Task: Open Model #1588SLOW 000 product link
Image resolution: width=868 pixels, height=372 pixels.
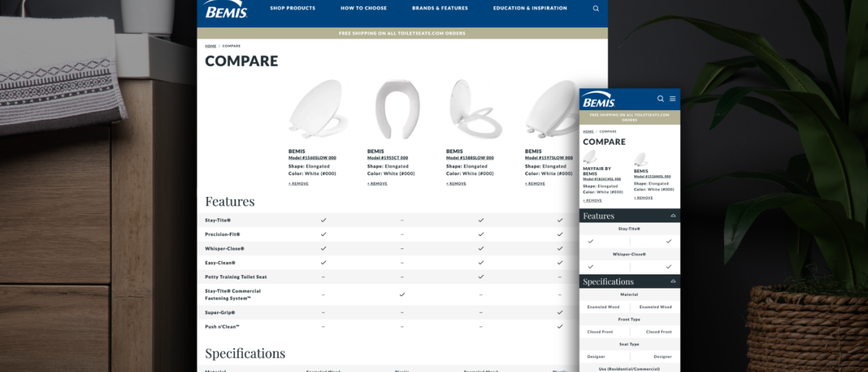Action: (x=470, y=158)
